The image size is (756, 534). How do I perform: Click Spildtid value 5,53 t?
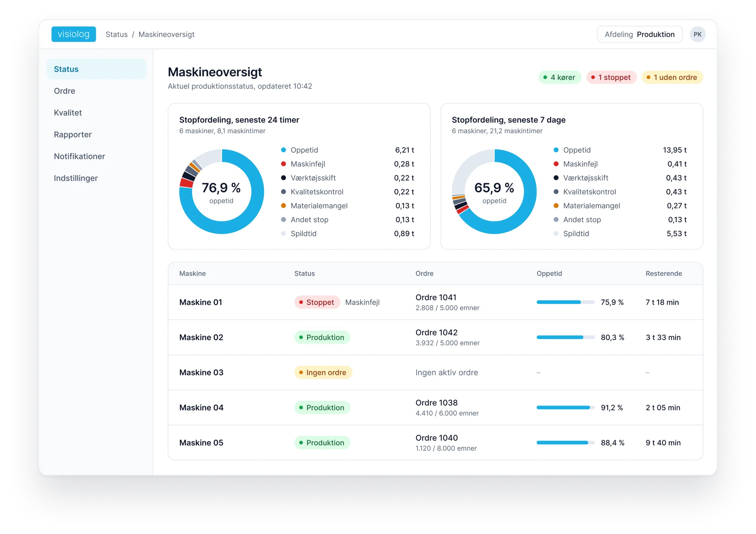[676, 233]
